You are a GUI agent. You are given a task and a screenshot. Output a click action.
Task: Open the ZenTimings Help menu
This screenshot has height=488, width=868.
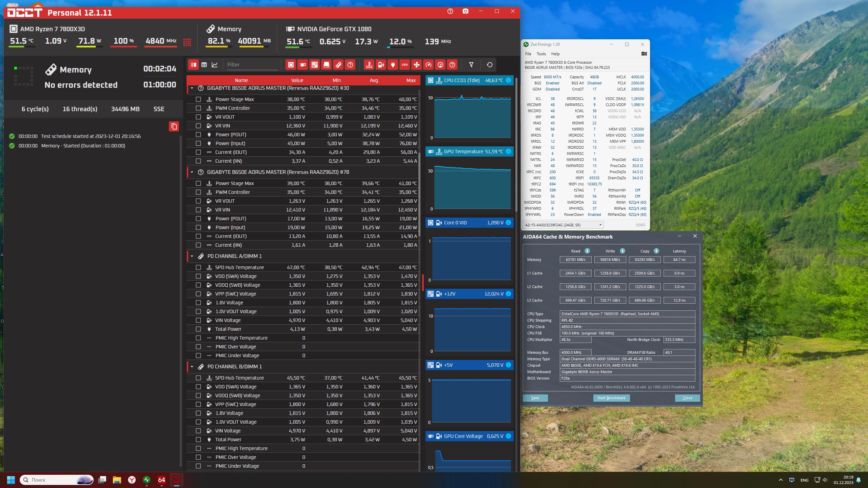coord(555,54)
